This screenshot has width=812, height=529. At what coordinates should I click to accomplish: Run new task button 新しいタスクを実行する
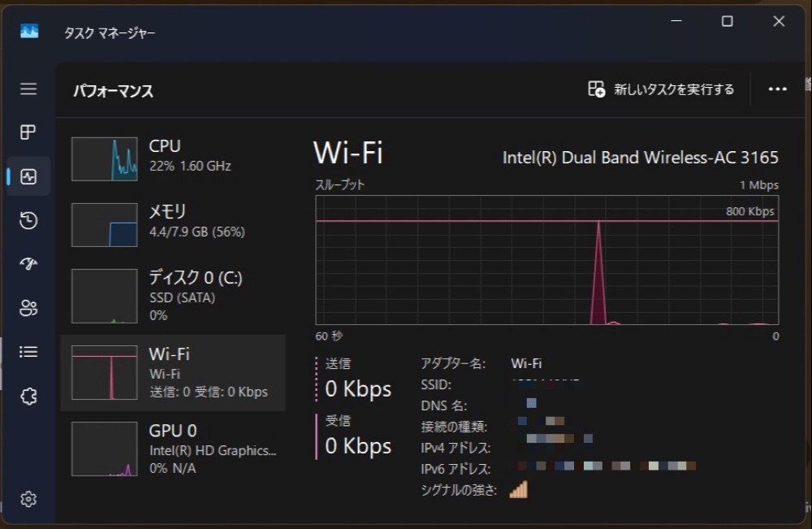click(661, 89)
